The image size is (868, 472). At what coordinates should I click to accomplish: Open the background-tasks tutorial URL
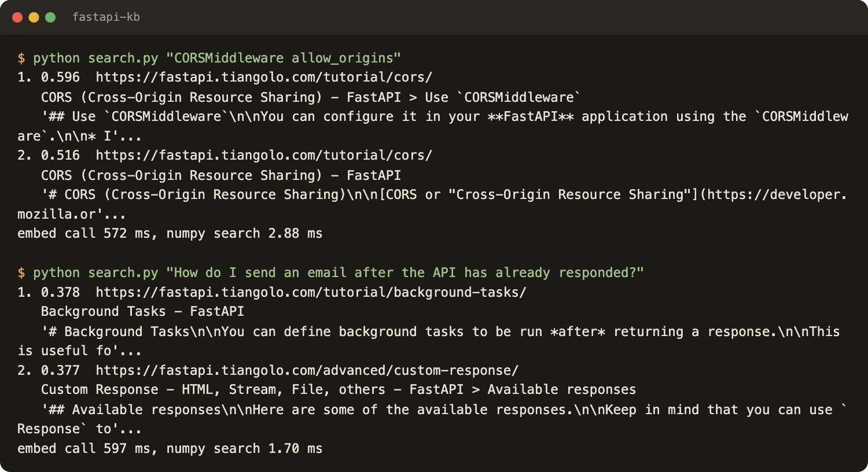(311, 293)
